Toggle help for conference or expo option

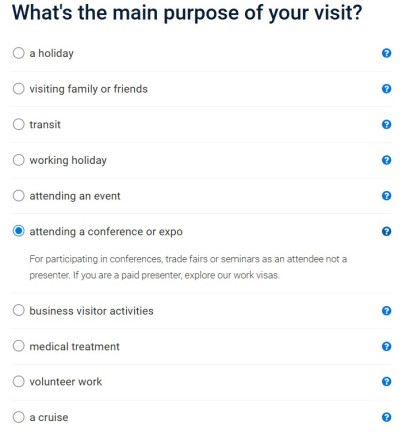pyautogui.click(x=386, y=231)
